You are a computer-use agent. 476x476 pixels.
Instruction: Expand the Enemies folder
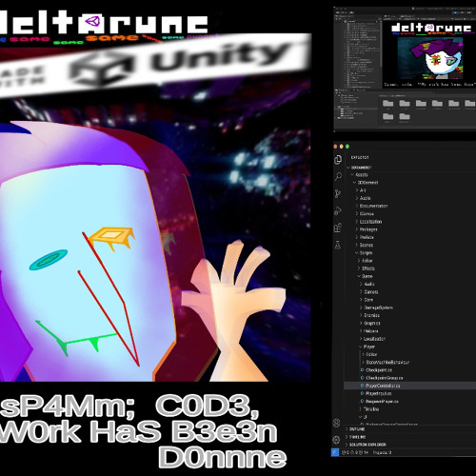[x=370, y=315]
